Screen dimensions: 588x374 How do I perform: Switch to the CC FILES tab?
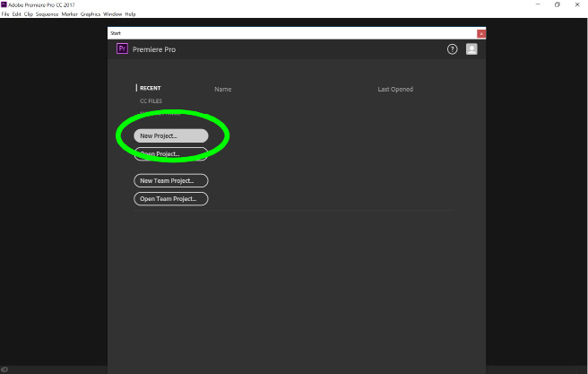(151, 101)
